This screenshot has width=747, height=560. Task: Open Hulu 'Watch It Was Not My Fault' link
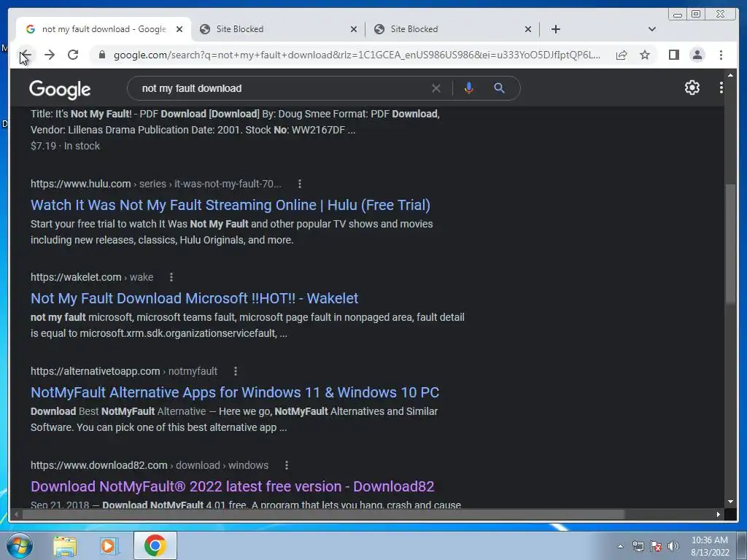[230, 205]
